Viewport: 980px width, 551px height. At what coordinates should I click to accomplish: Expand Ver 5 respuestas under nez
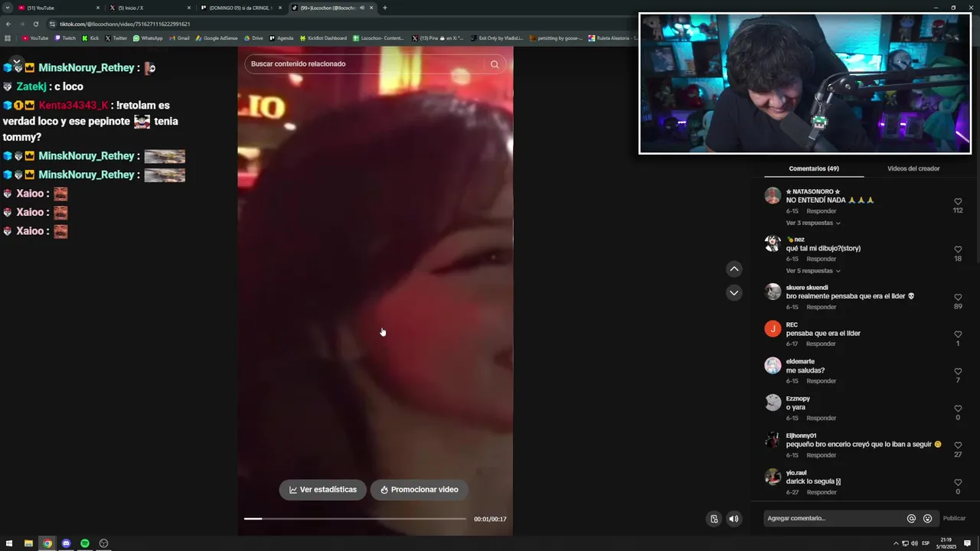point(813,271)
